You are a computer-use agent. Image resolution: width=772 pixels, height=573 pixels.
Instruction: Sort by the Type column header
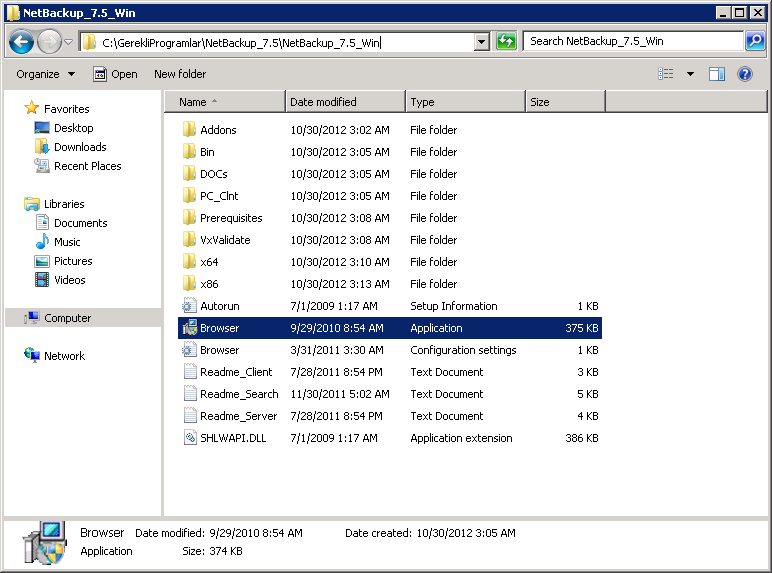click(x=466, y=102)
